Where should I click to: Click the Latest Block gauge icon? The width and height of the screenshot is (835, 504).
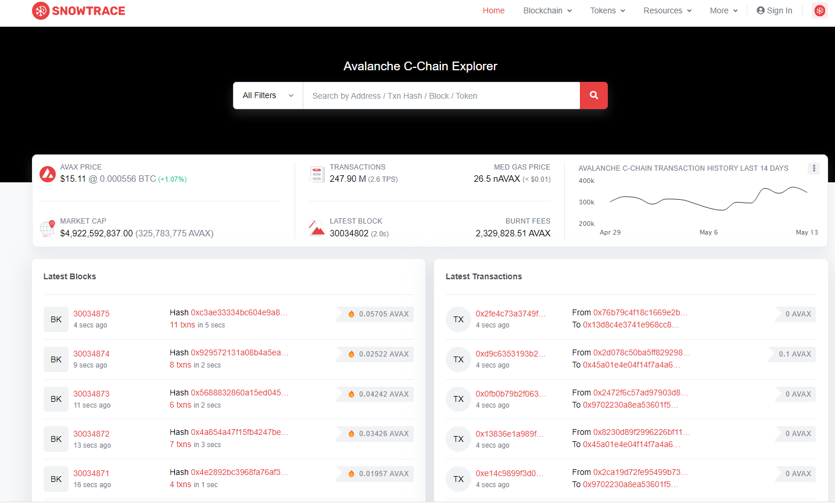tap(317, 228)
